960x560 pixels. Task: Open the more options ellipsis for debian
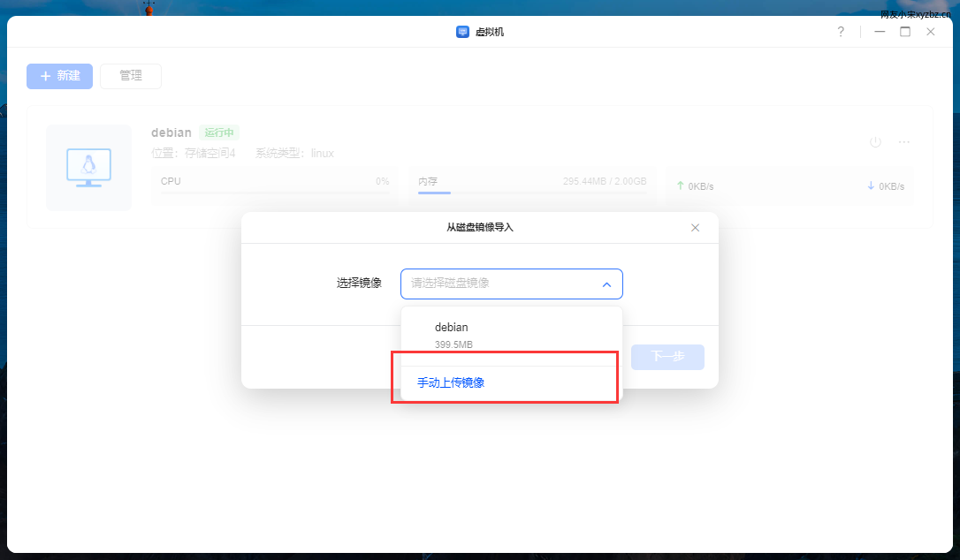pyautogui.click(x=904, y=141)
